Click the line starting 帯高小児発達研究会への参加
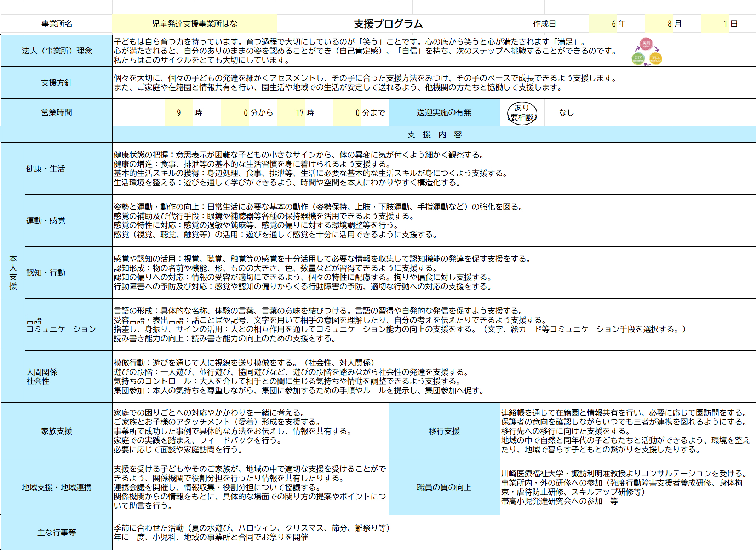This screenshot has width=756, height=550. click(x=560, y=501)
